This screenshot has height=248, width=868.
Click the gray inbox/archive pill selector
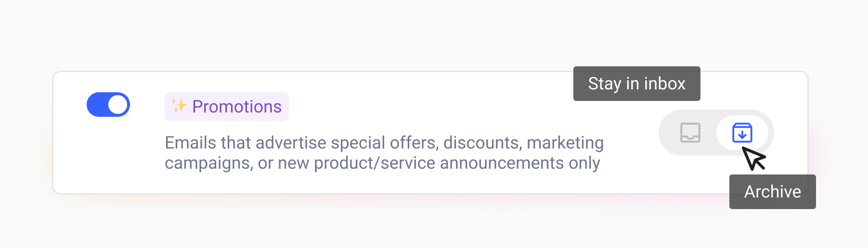point(715,133)
